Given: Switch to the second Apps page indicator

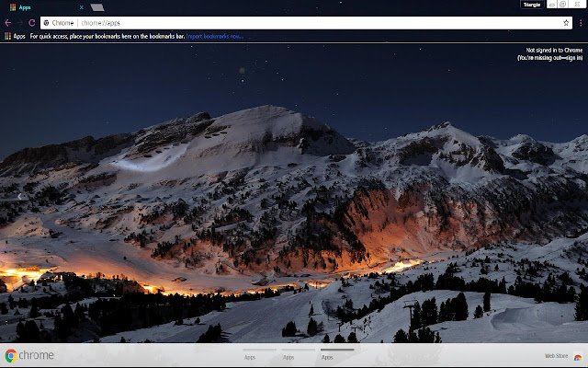Looking at the screenshot, I should [x=298, y=354].
